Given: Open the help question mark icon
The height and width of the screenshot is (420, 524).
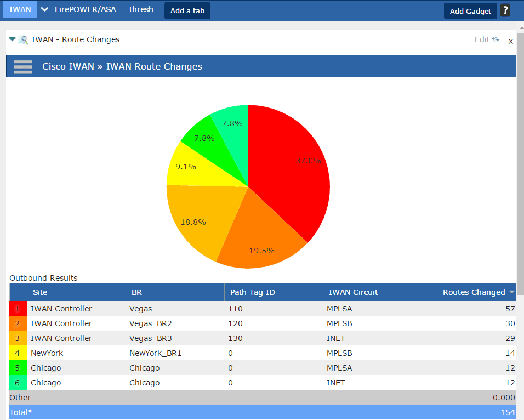Looking at the screenshot, I should [x=505, y=10].
